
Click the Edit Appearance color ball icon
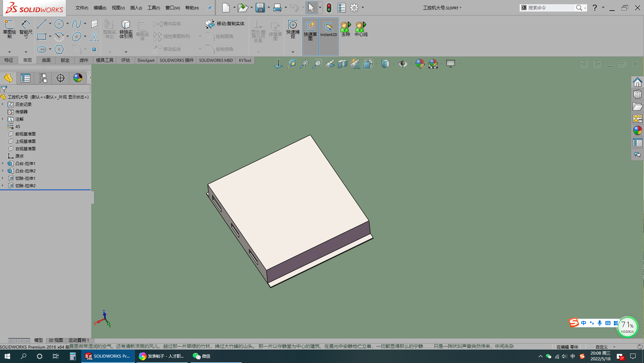coord(420,64)
